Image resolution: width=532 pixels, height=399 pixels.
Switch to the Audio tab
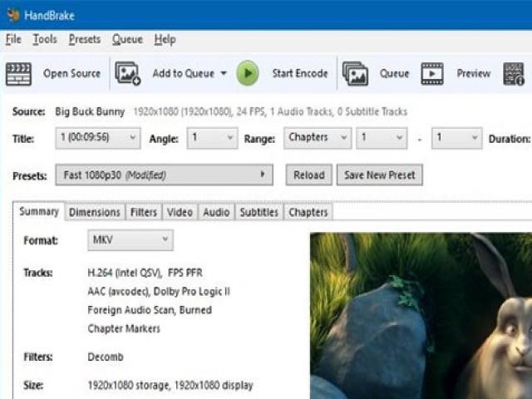[216, 213]
